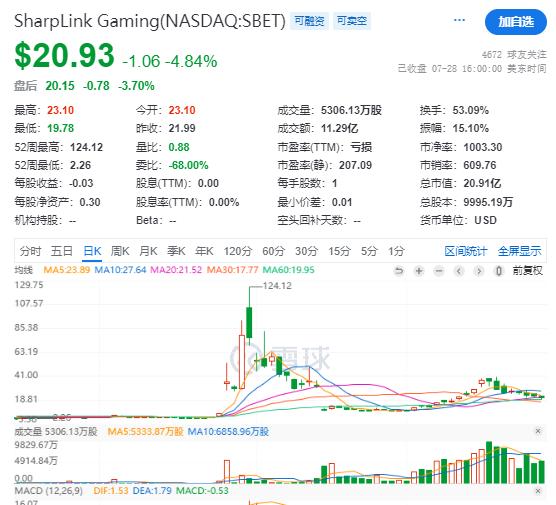Switch to the 分时 tab
The width and height of the screenshot is (556, 505).
30,251
